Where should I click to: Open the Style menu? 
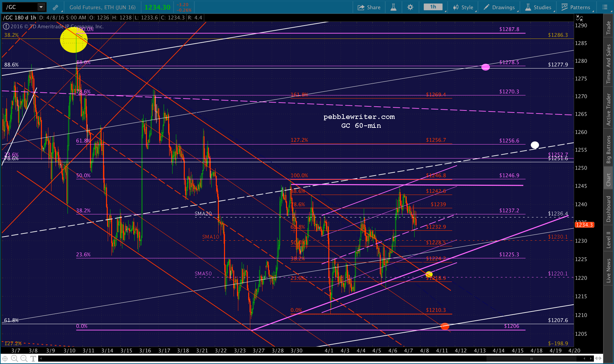click(x=463, y=7)
